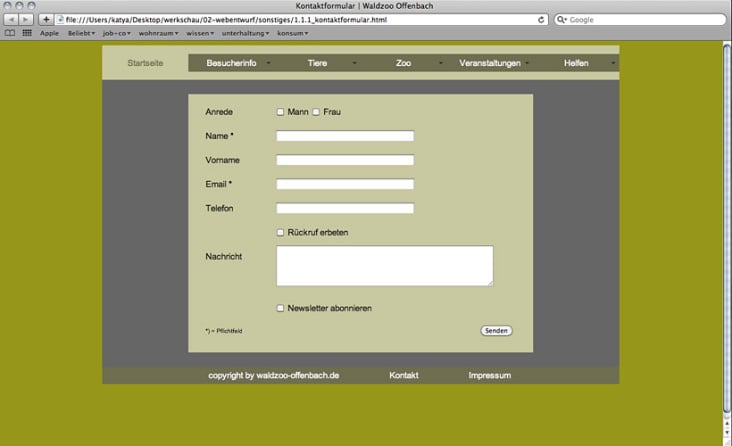This screenshot has height=446, width=732.
Task: Reload the page using the refresh icon
Action: (541, 20)
